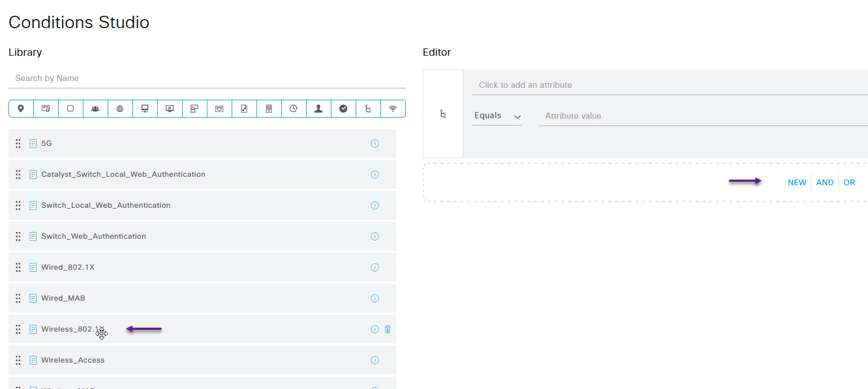This screenshot has width=868, height=389.
Task: Filter library by clock icon
Action: point(294,109)
